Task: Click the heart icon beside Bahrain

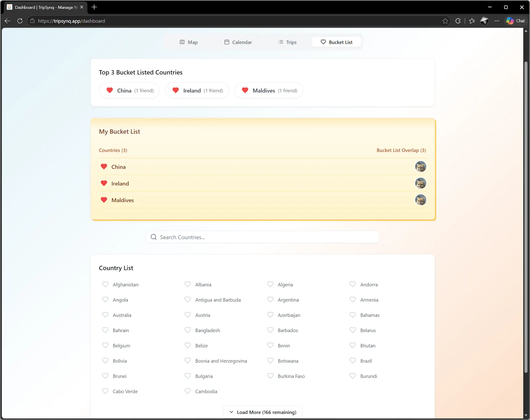Action: [x=105, y=330]
